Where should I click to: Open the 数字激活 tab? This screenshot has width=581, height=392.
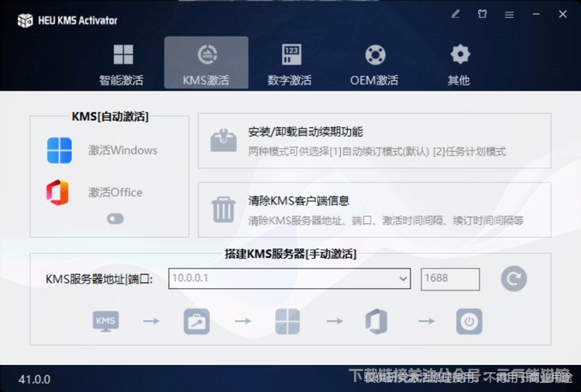[290, 64]
